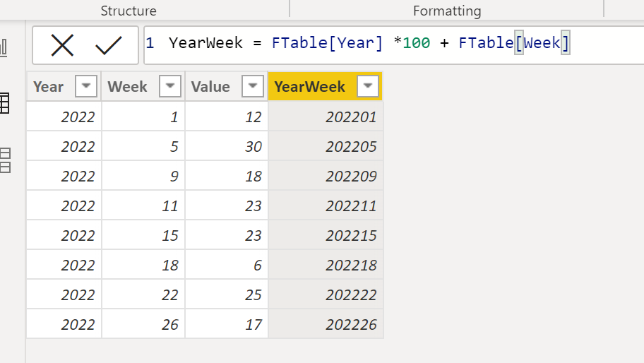Open the Report view sidebar icon
Image resolution: width=644 pixels, height=363 pixels.
point(4,47)
